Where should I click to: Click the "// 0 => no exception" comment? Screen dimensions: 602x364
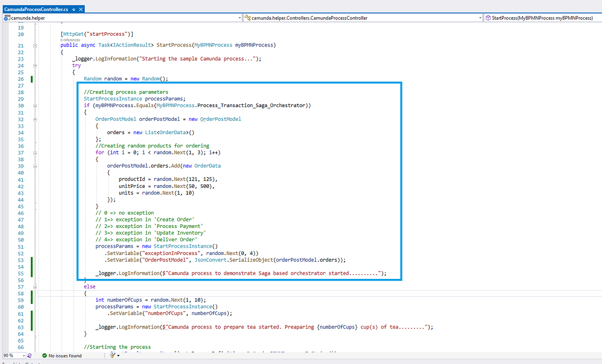(125, 213)
